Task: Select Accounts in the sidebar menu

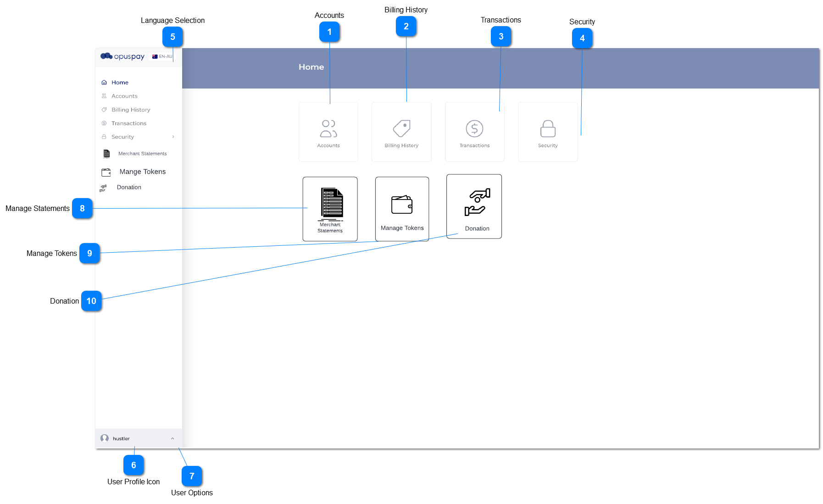Action: point(124,96)
